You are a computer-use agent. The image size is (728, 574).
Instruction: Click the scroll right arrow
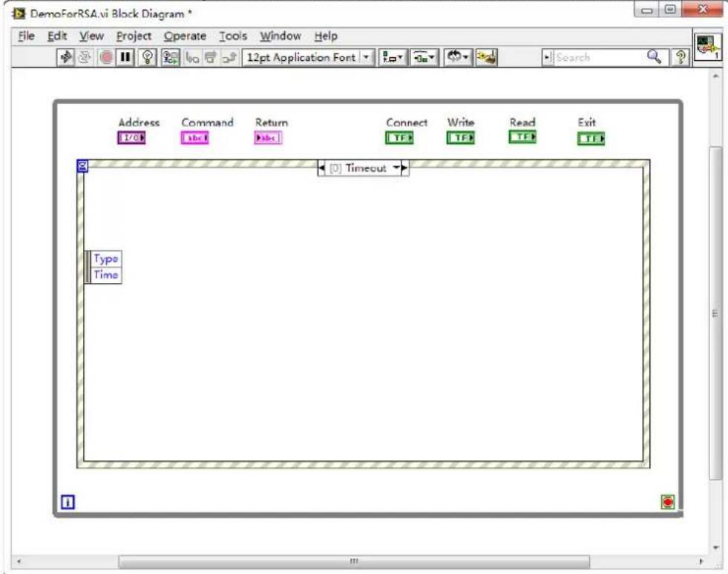click(701, 561)
